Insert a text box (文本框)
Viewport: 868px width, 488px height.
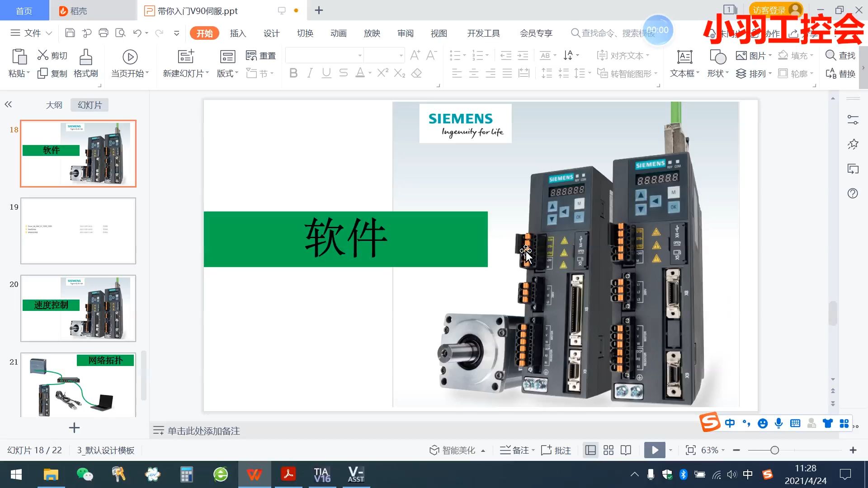tap(684, 57)
